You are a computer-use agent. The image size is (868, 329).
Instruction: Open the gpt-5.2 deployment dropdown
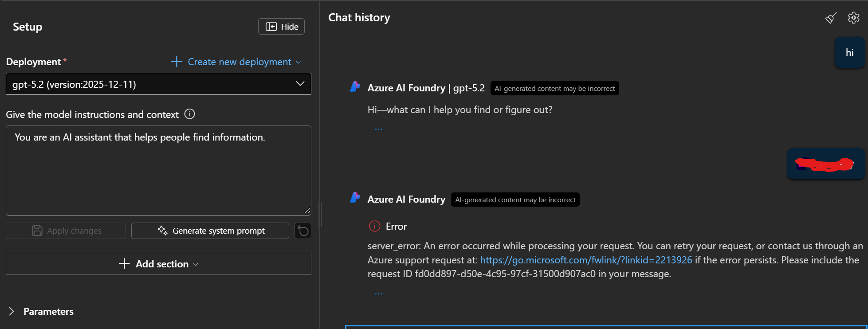[158, 84]
